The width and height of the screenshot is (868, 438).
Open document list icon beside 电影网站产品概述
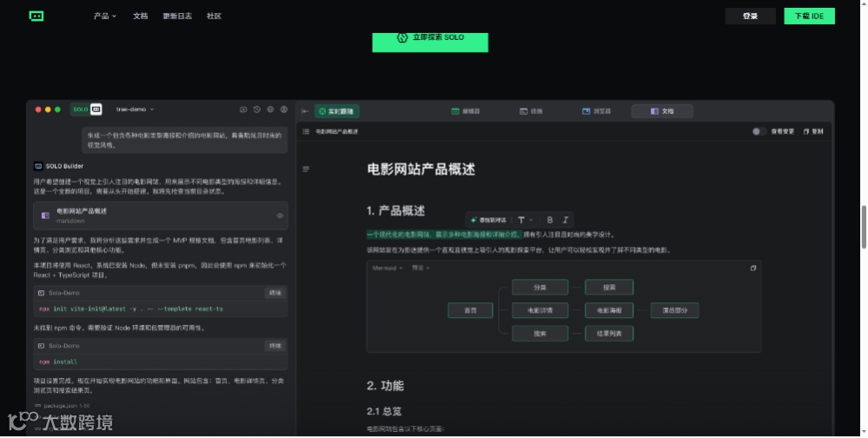click(x=306, y=132)
